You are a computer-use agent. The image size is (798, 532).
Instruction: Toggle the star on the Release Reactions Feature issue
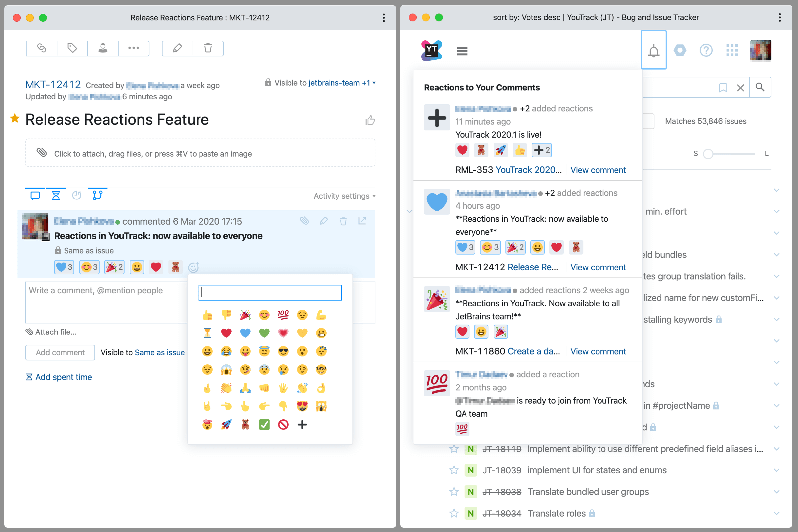pos(15,118)
